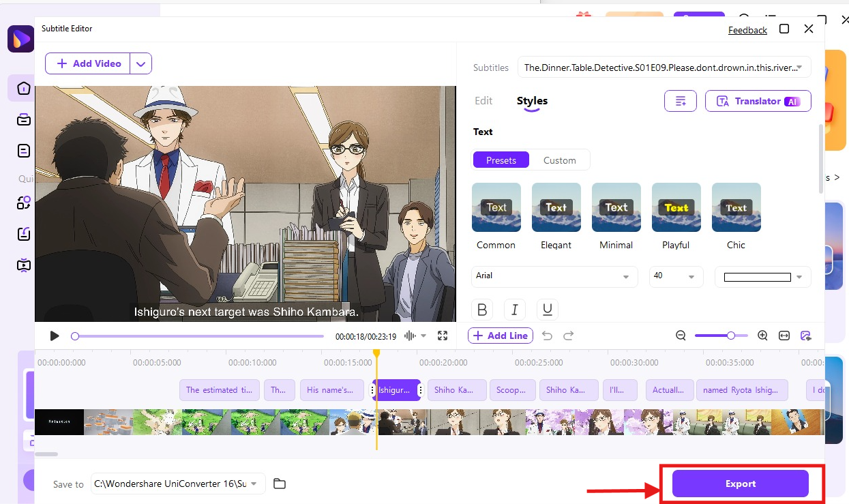Undo the last subtitle change
Screen dimensions: 849x504
547,336
